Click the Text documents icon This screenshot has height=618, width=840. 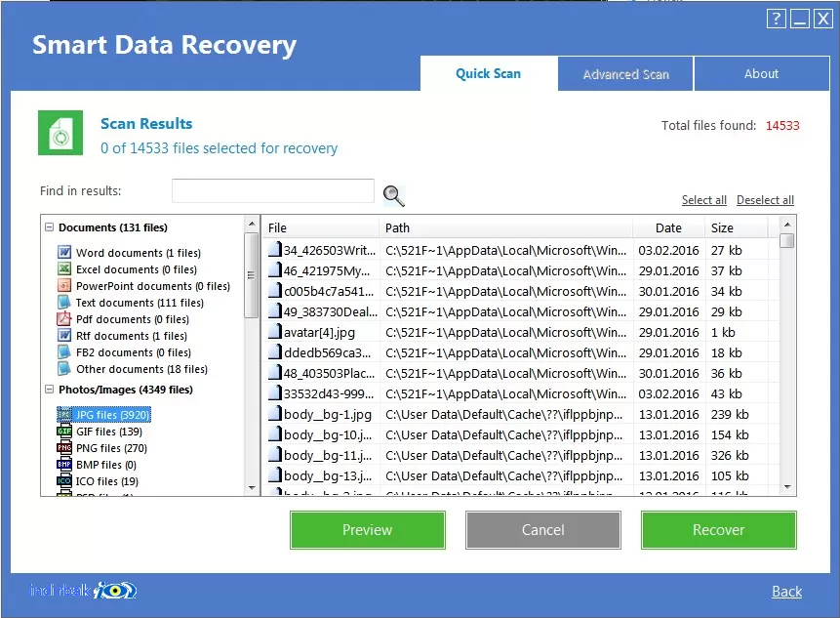(x=64, y=302)
